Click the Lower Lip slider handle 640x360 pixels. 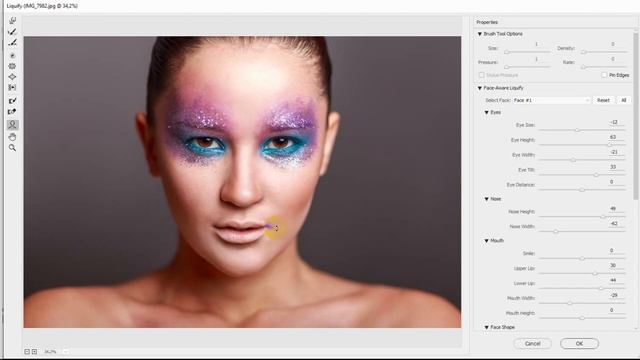(601, 288)
